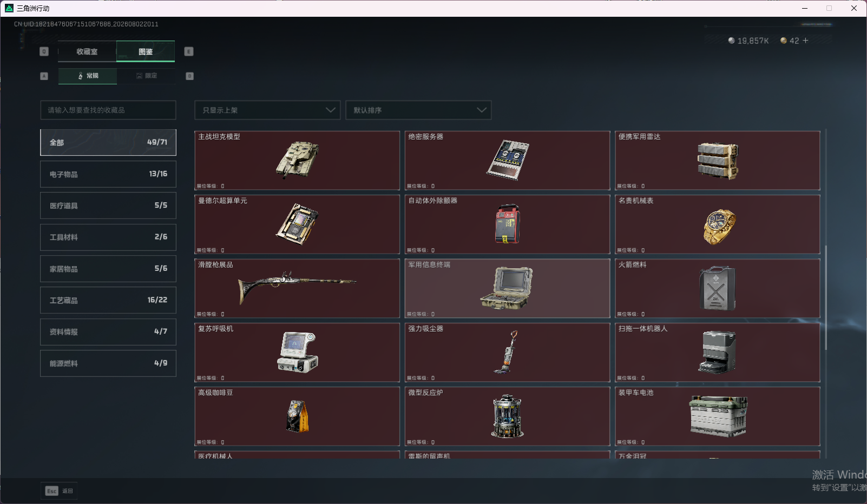This screenshot has height=504, width=867.
Task: Filter by 电子物品 category
Action: [108, 174]
